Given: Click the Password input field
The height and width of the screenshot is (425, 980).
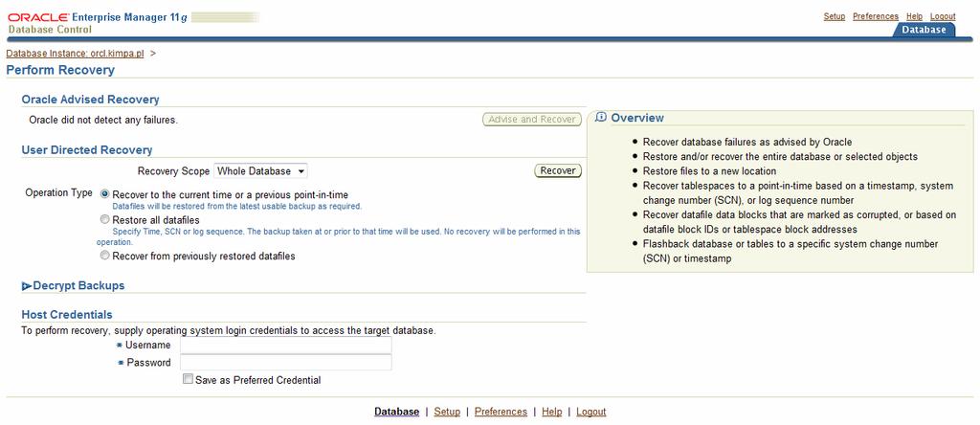Looking at the screenshot, I should (x=285, y=362).
